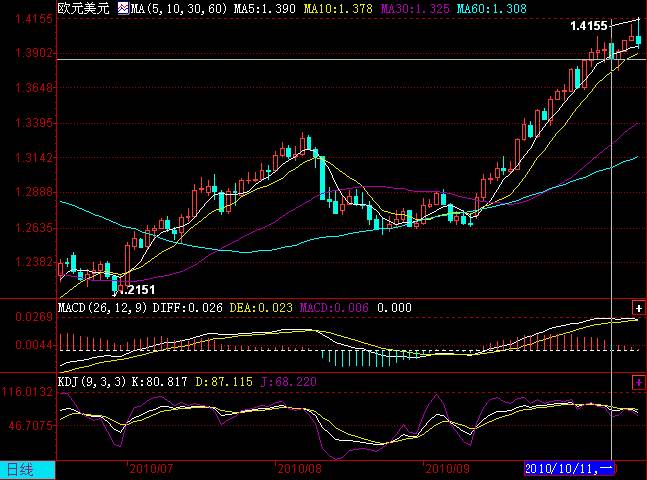Click the MA5:1.390 value
The height and width of the screenshot is (480, 647).
coord(264,9)
